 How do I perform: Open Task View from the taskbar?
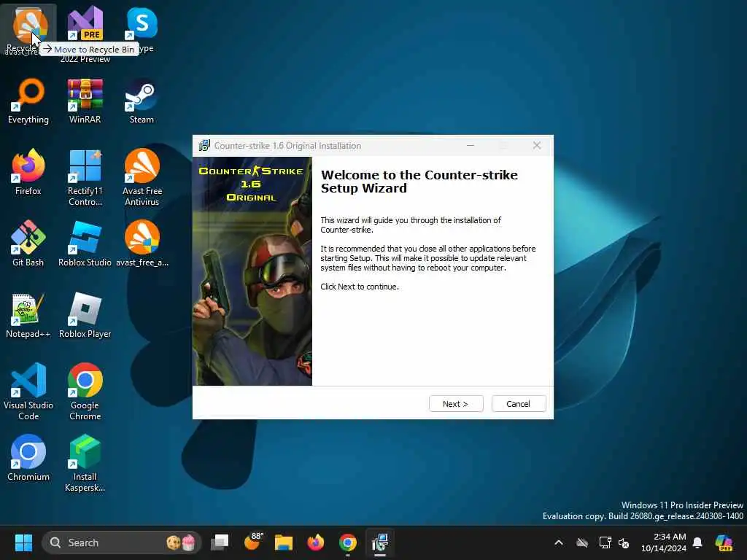220,542
